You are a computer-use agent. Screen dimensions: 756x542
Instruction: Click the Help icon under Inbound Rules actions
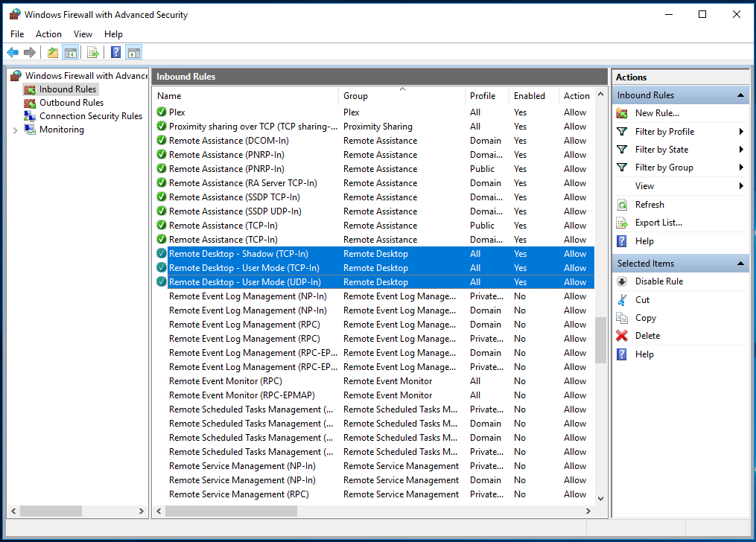click(622, 241)
